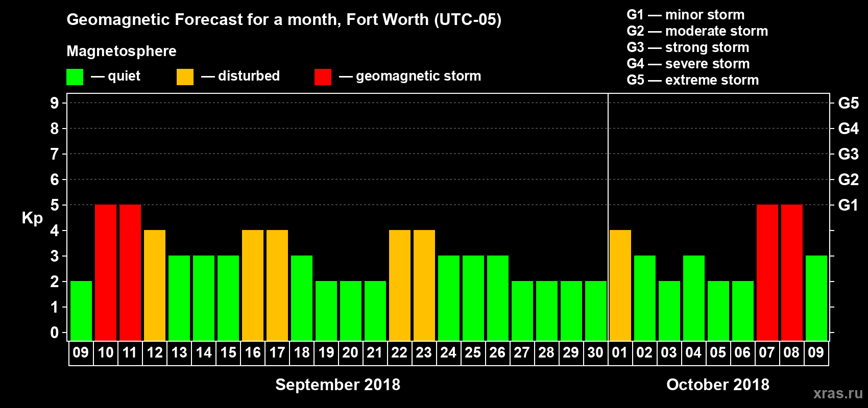Screen dimensions: 868x408
Task: Click the Geomagnetic Forecast chart title
Action: 284,20
